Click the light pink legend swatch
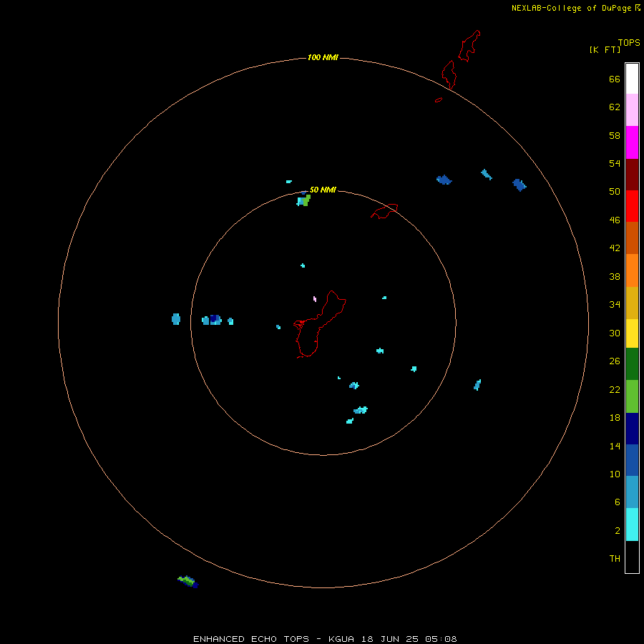The image size is (644, 644). pyautogui.click(x=632, y=109)
